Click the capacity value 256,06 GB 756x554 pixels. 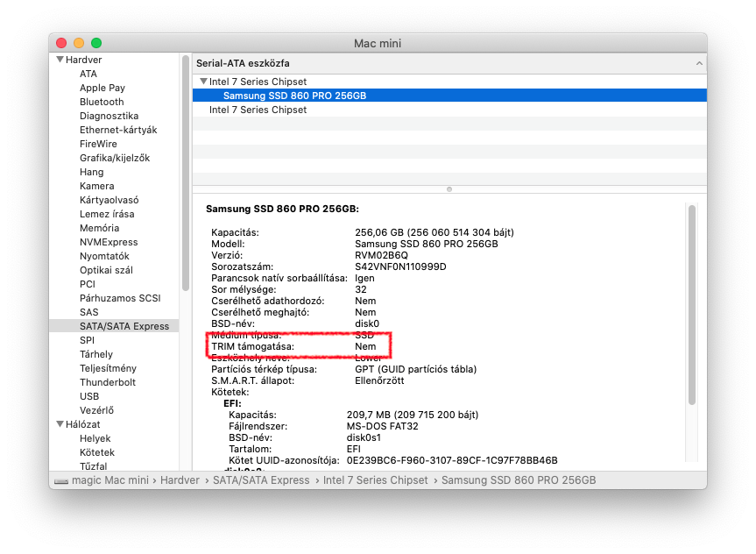click(435, 232)
